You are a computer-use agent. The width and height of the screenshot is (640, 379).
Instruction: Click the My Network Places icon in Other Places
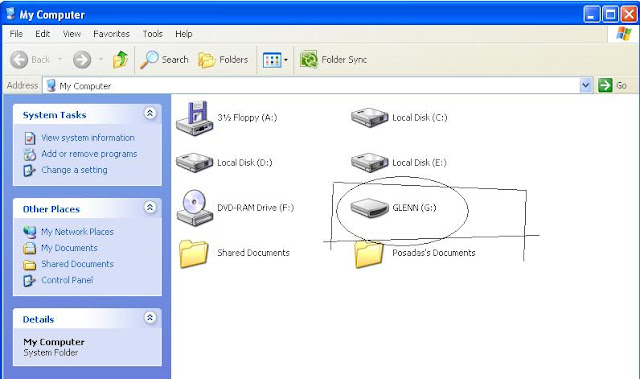coord(29,232)
